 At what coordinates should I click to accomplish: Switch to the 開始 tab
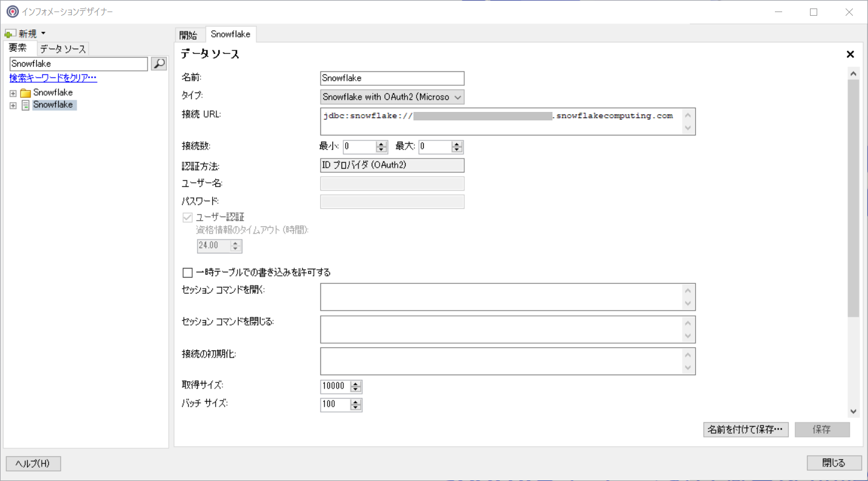[189, 35]
